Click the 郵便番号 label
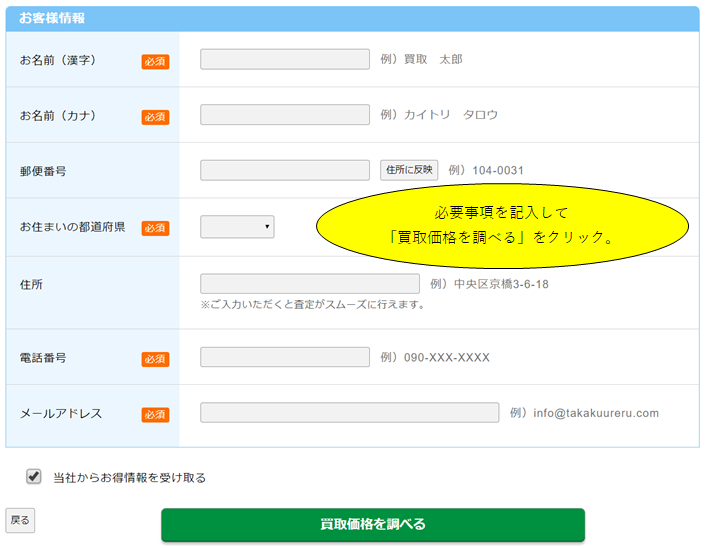The image size is (708, 548). pyautogui.click(x=43, y=171)
